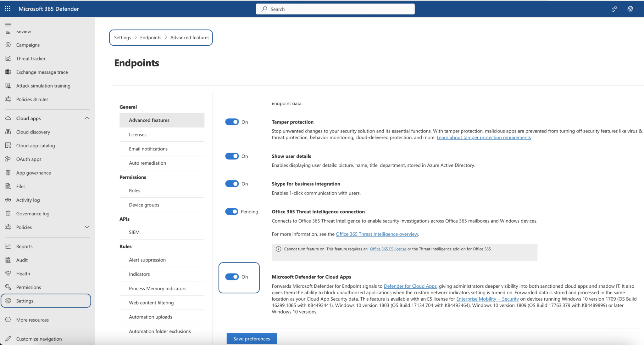Select Attack simulation training
Viewport: 644px width, 345px height.
(x=43, y=85)
